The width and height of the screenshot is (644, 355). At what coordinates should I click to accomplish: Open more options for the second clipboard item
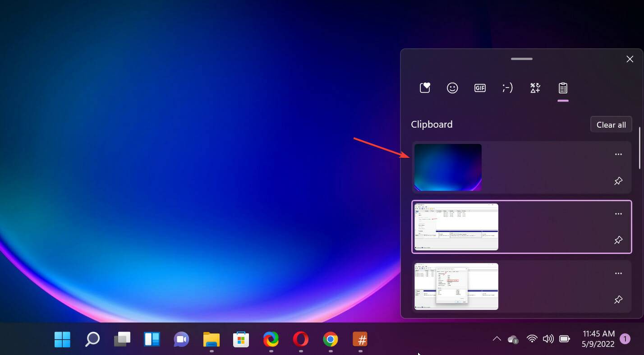[x=618, y=213]
